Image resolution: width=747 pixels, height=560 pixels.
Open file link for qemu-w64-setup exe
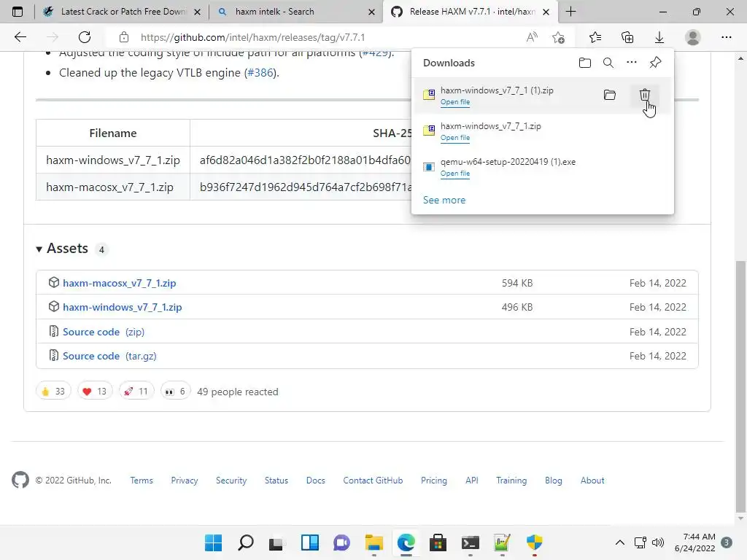(455, 174)
